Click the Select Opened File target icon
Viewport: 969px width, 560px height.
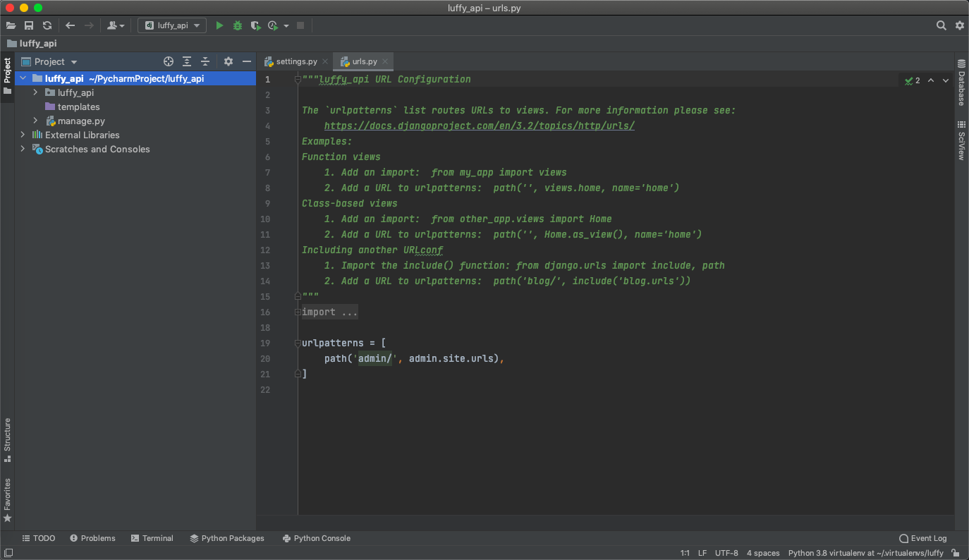click(x=169, y=61)
